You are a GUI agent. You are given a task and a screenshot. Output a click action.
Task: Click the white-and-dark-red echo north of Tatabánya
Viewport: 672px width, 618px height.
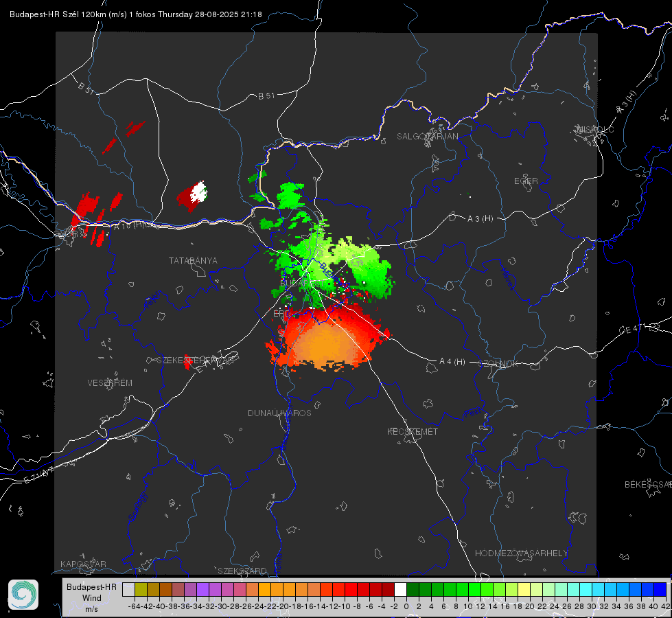[x=192, y=196]
